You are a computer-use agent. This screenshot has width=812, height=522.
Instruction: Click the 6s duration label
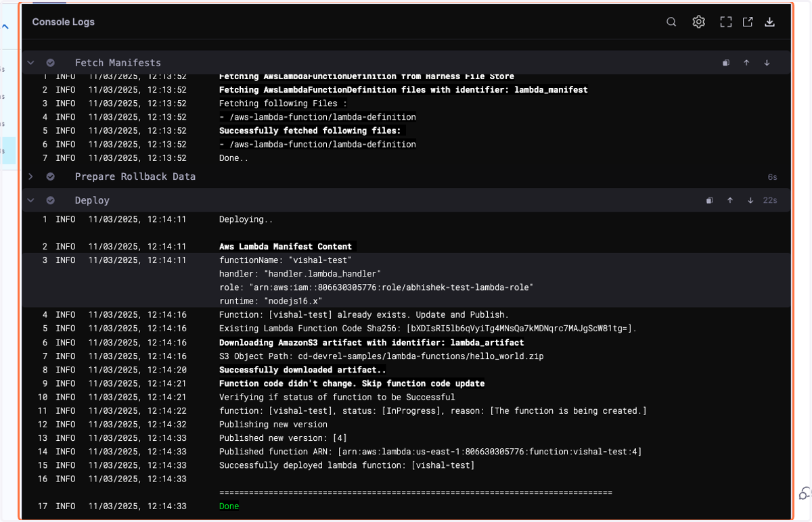[772, 177]
